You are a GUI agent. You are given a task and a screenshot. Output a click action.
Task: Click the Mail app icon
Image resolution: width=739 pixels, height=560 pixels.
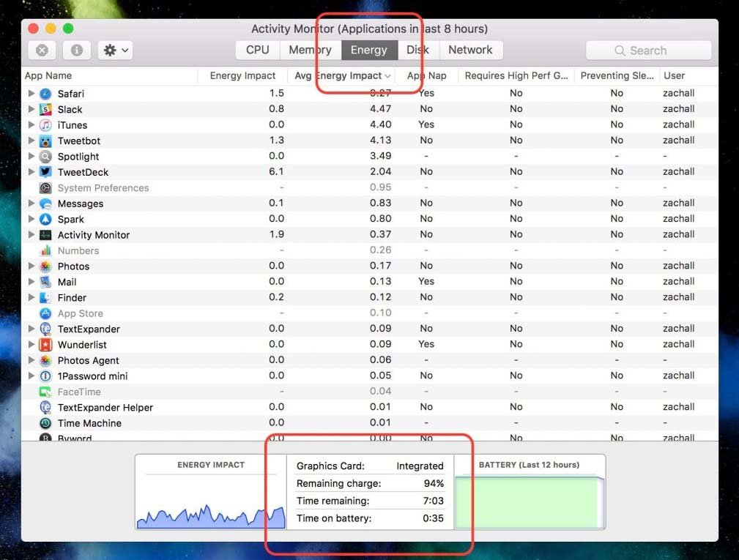click(47, 281)
